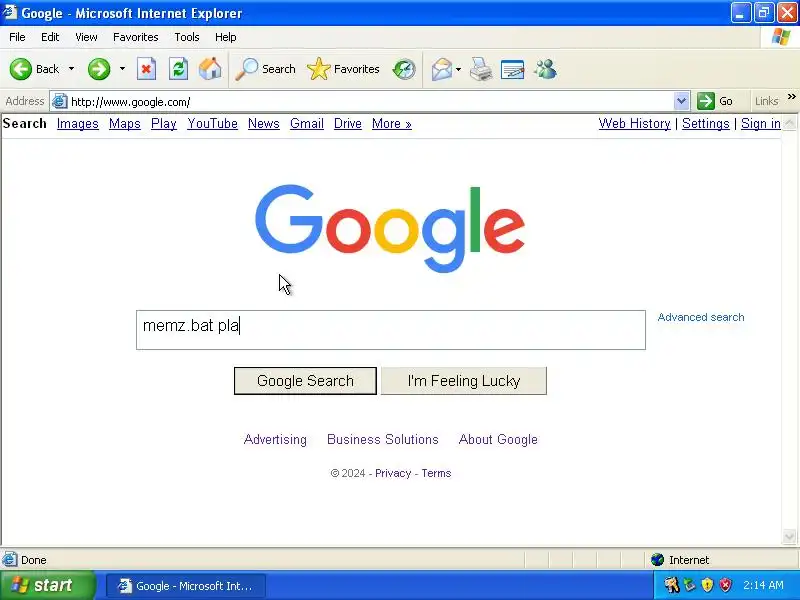Open the Mail button dropdown arrow
800x600 pixels.
(x=458, y=69)
